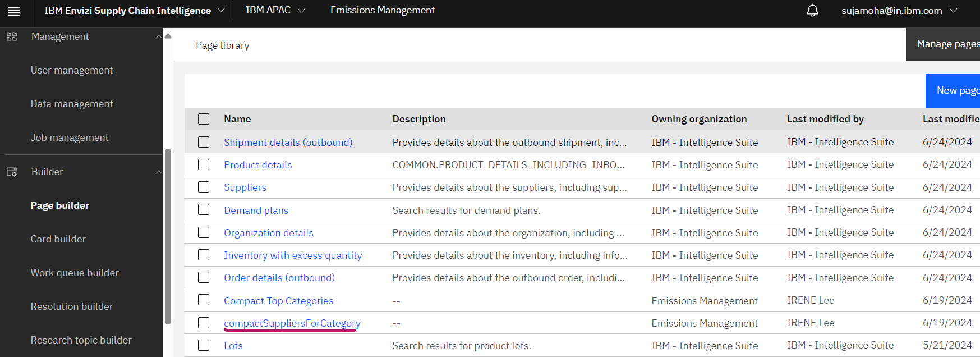Check the Product details row checkbox
This screenshot has height=357, width=980.
pyautogui.click(x=204, y=164)
